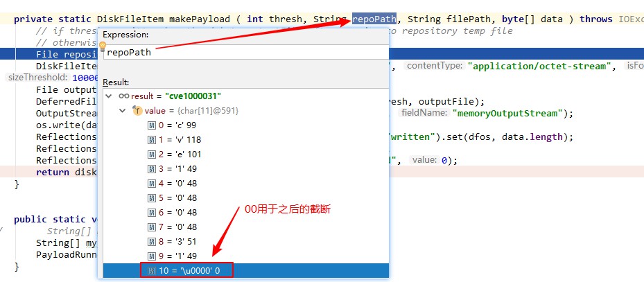The height and width of the screenshot is (282, 644).
Task: Select array element 9 = '1' 49
Action: tap(180, 256)
